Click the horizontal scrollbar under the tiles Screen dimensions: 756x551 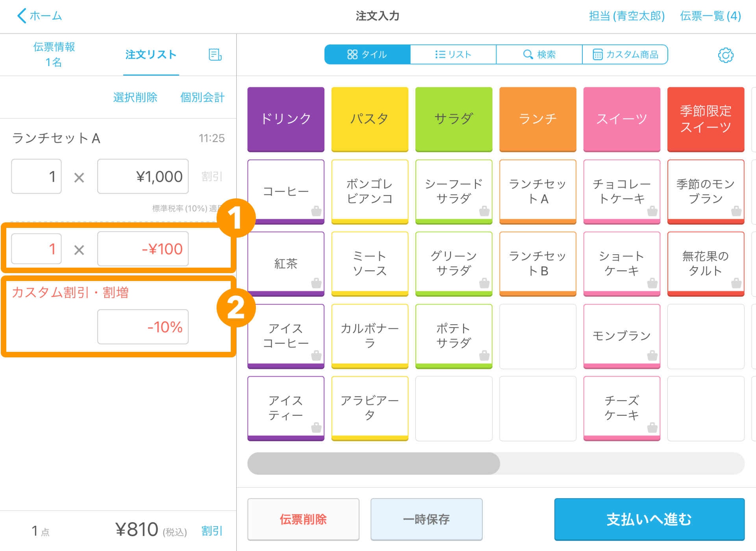click(x=496, y=463)
